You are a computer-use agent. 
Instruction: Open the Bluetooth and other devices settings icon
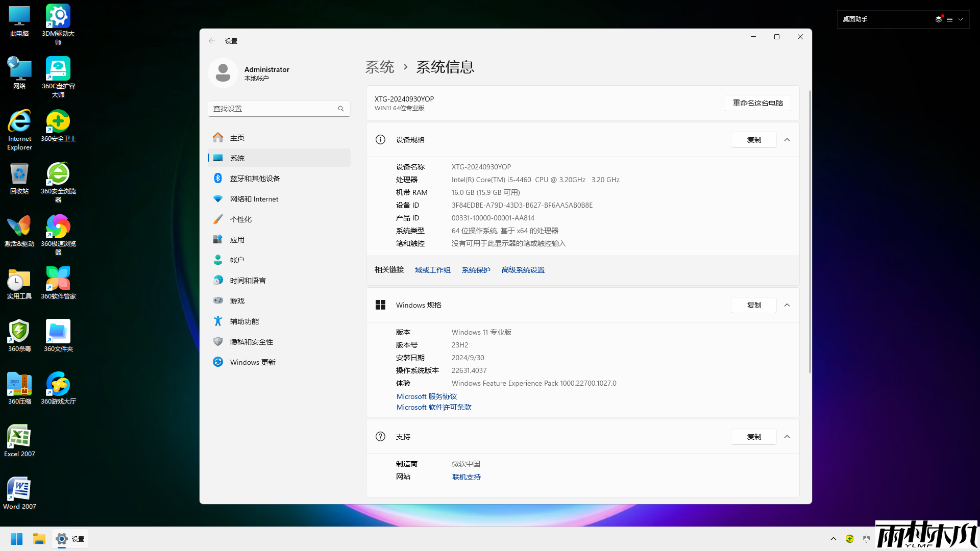pos(218,179)
